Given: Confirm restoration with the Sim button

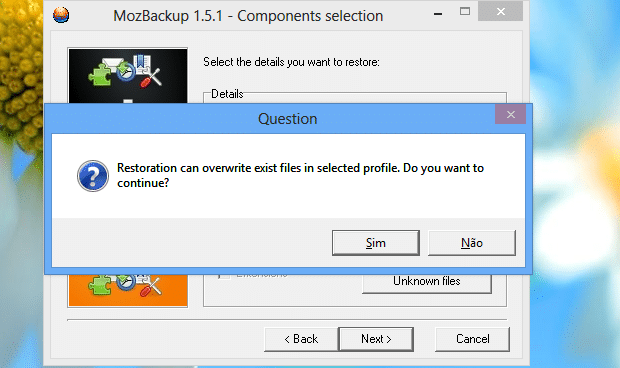Looking at the screenshot, I should tap(376, 243).
